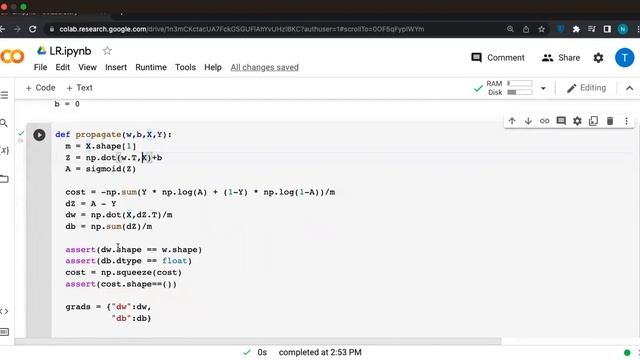Open table of contents sidebar icon
640x360 pixels.
pyautogui.click(x=4, y=95)
